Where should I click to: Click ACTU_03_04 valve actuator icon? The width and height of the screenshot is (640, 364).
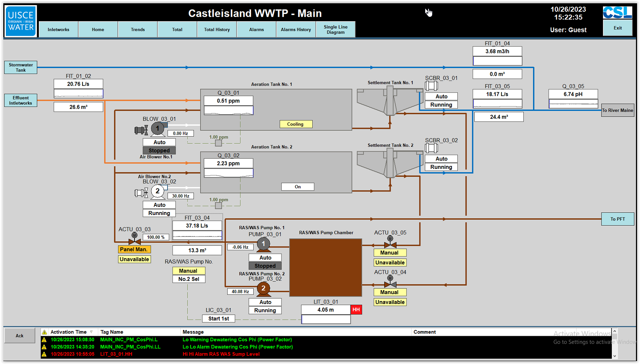click(390, 282)
